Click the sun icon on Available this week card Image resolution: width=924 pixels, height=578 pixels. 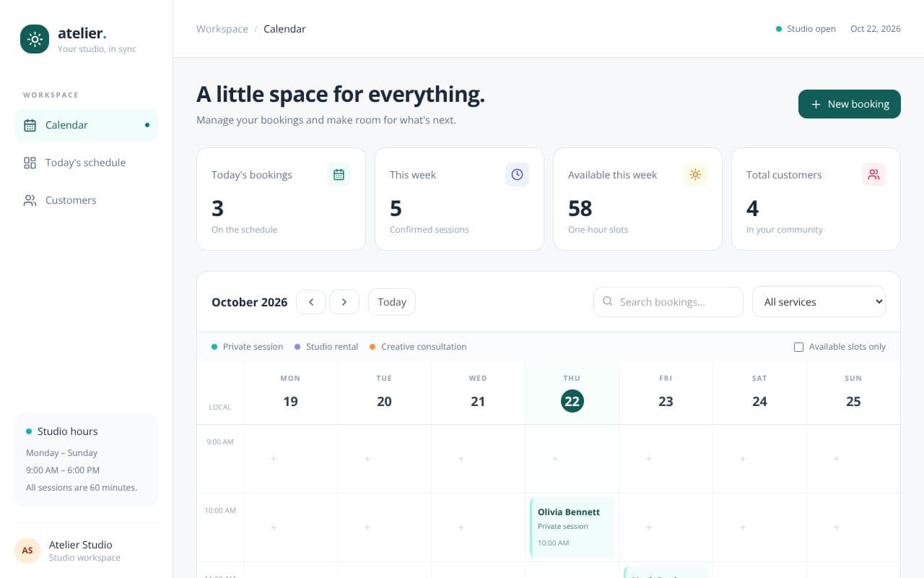pos(695,174)
